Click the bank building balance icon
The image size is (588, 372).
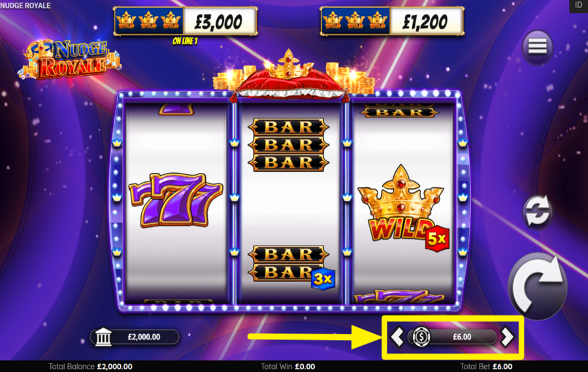[103, 337]
